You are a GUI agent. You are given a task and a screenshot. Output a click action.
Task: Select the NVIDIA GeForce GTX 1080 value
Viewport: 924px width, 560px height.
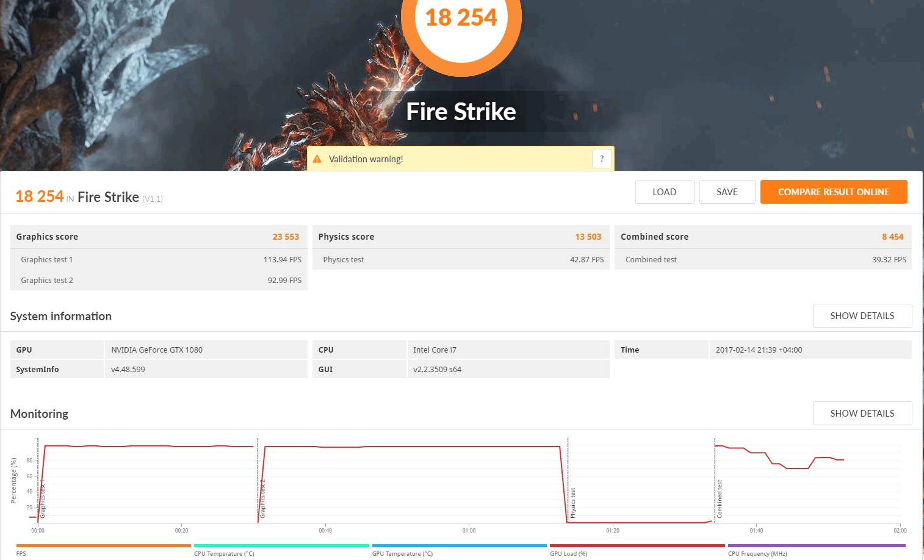click(x=157, y=350)
